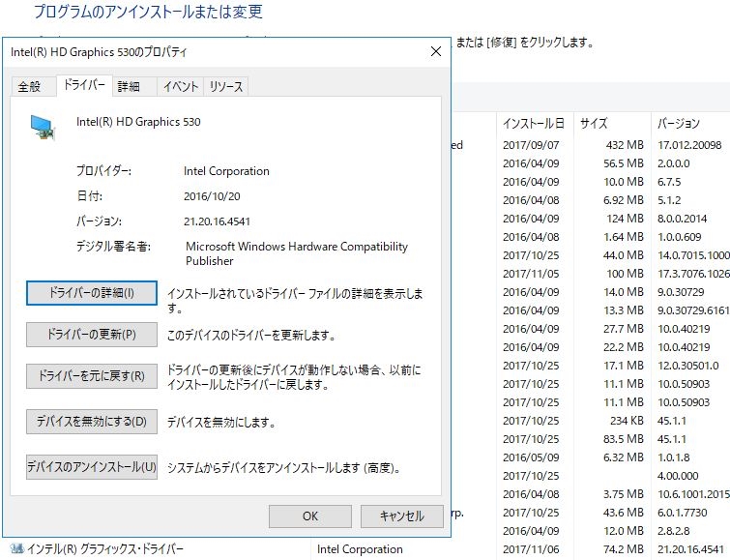Click the ドライバーの詳細(I) button

tap(92, 293)
